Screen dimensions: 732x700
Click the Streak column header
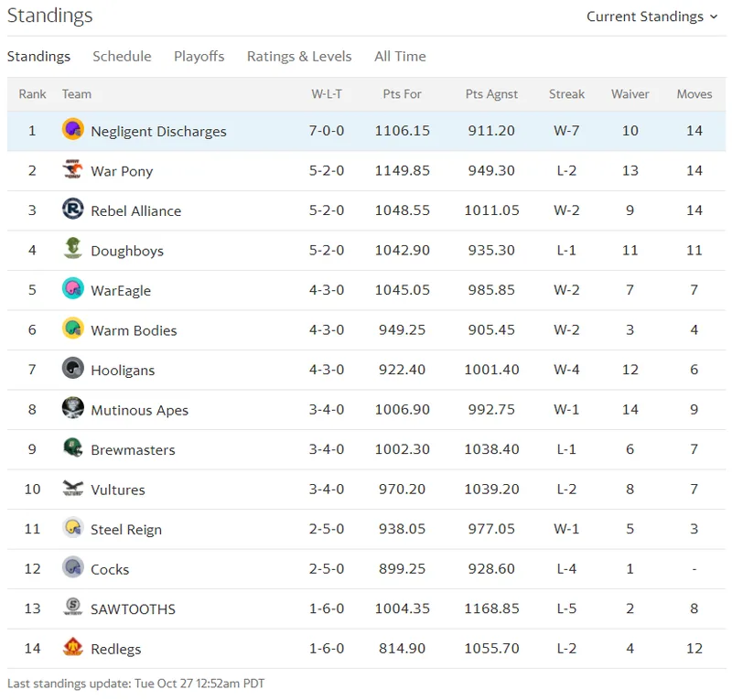(x=566, y=94)
